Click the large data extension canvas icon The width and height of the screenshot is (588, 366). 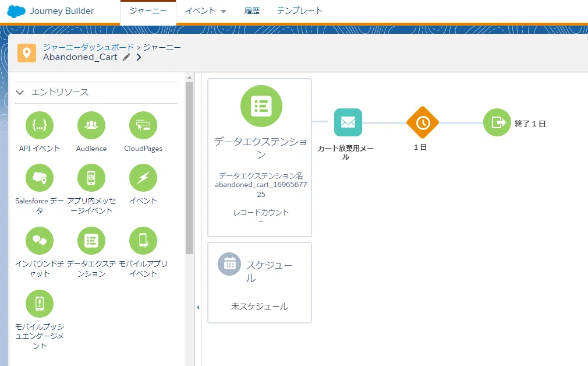click(x=261, y=106)
